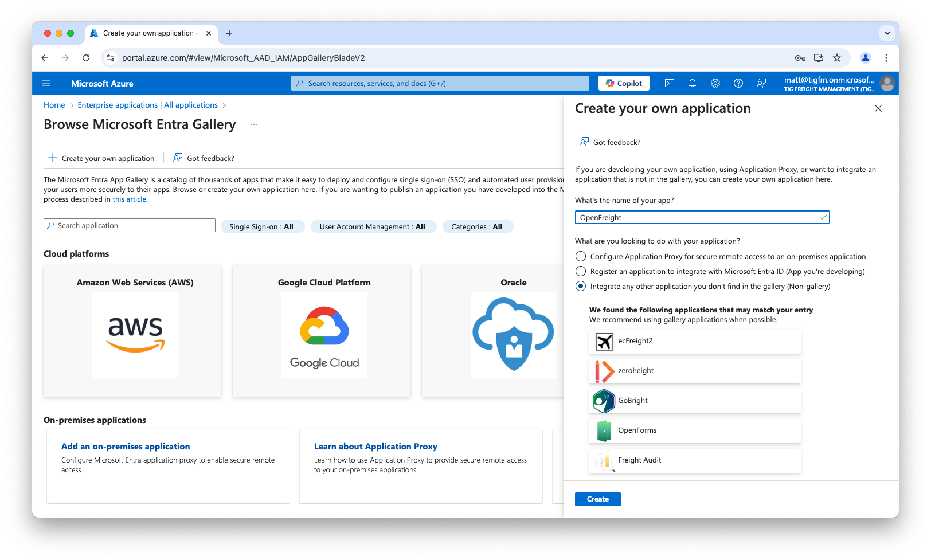Screen dimensions: 931x560
Task: Open the Categories filter
Action: pos(478,226)
